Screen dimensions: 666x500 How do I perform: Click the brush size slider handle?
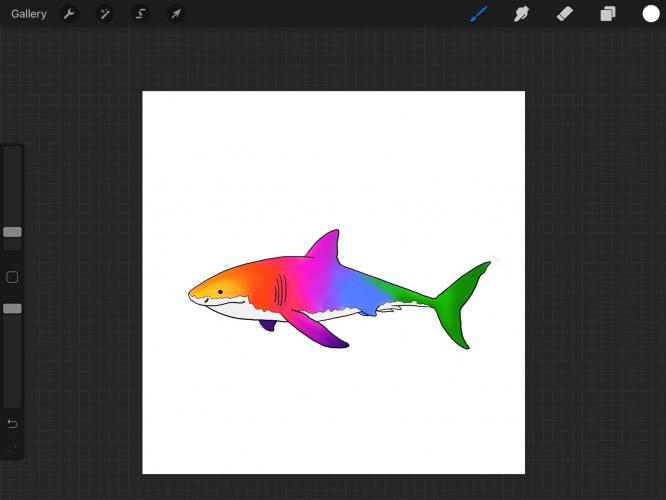(x=12, y=232)
